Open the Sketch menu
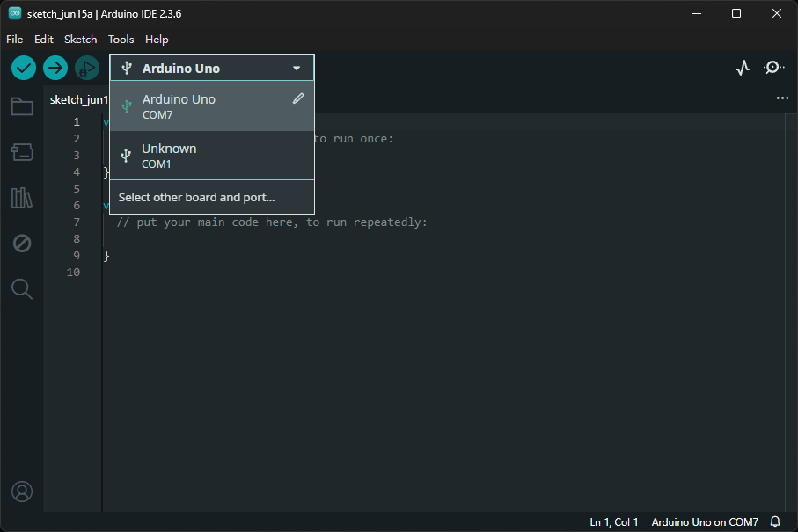Viewport: 798px width, 532px height. [80, 40]
